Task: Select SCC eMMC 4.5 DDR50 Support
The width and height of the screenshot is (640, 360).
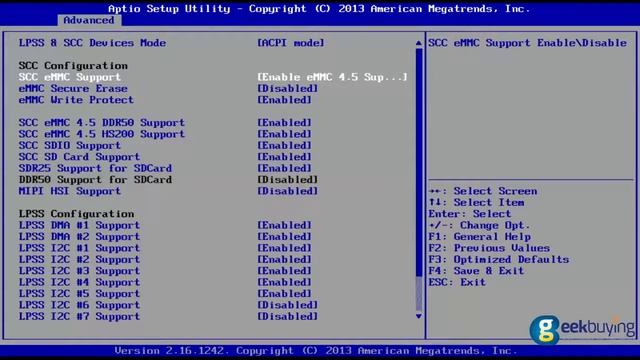Action: [x=102, y=123]
